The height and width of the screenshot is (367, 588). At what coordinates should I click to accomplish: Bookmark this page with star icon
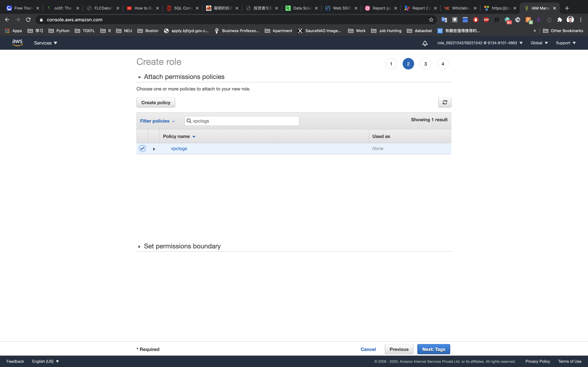tap(431, 20)
